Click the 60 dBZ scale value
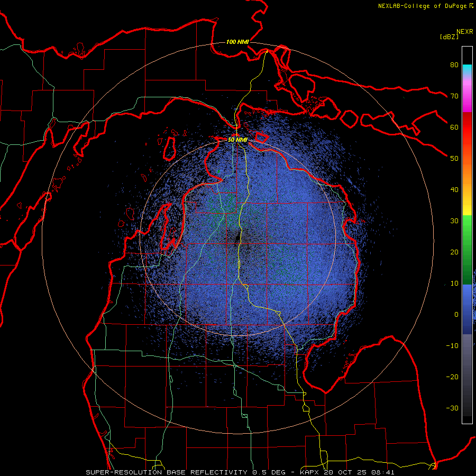 (x=454, y=127)
